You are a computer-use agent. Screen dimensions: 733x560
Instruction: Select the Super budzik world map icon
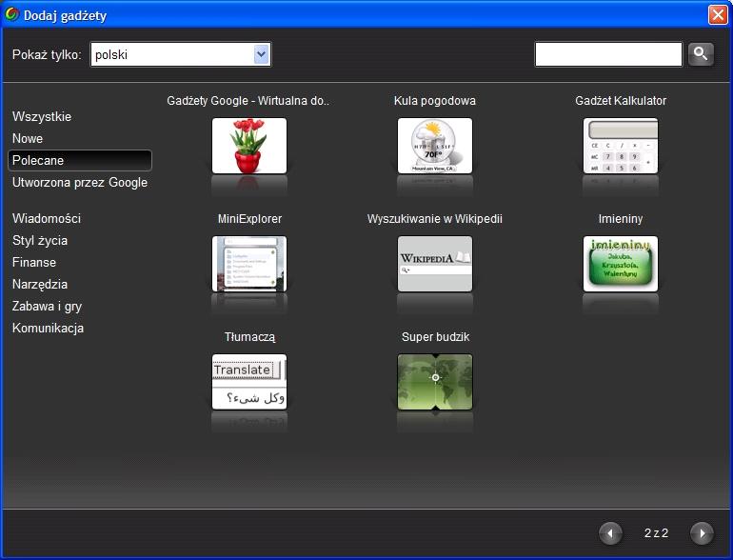[x=435, y=382]
